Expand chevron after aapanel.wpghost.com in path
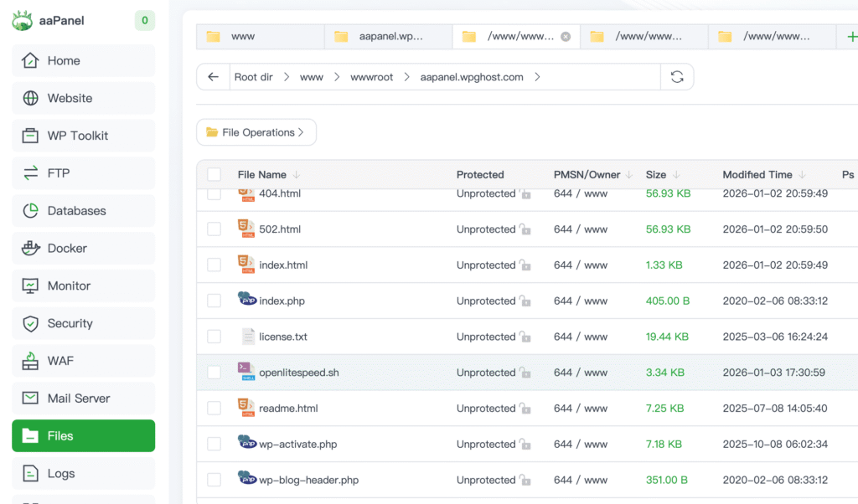The height and width of the screenshot is (504, 858). [x=537, y=77]
